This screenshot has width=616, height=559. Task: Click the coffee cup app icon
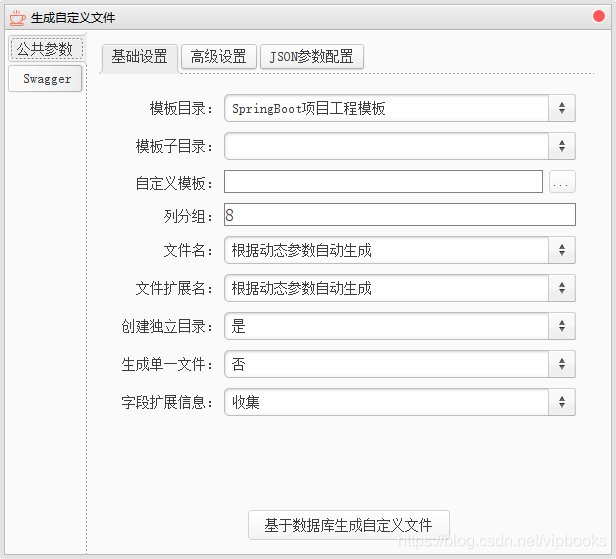pos(17,18)
